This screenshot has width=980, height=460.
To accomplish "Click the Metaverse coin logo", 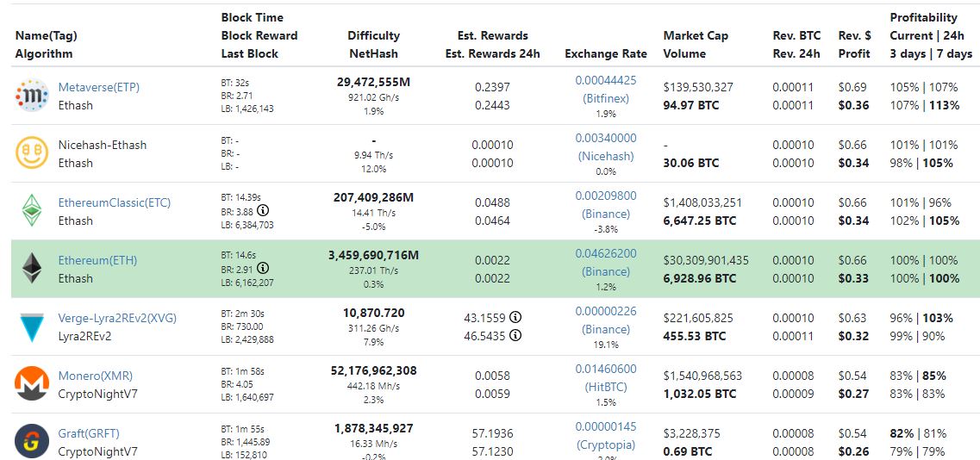I will click(32, 96).
